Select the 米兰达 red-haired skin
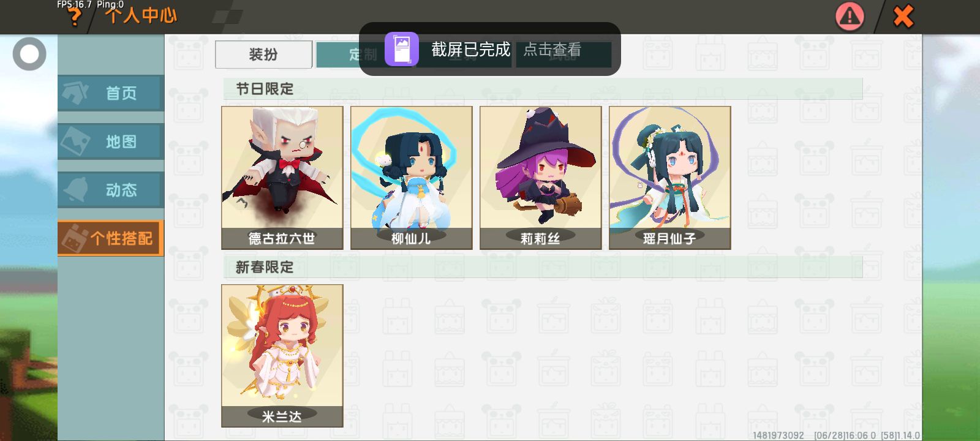This screenshot has height=441, width=980. pos(282,356)
